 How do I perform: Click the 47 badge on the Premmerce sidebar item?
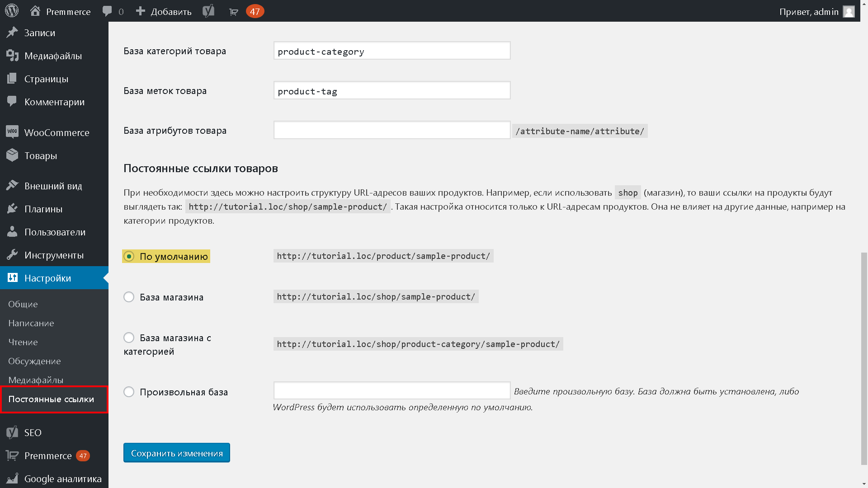tap(83, 456)
